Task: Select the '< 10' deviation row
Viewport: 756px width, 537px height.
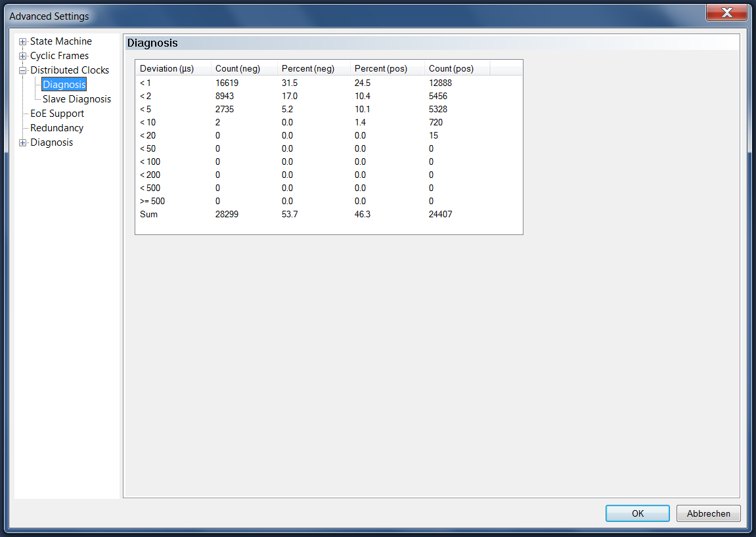Action: coord(329,123)
